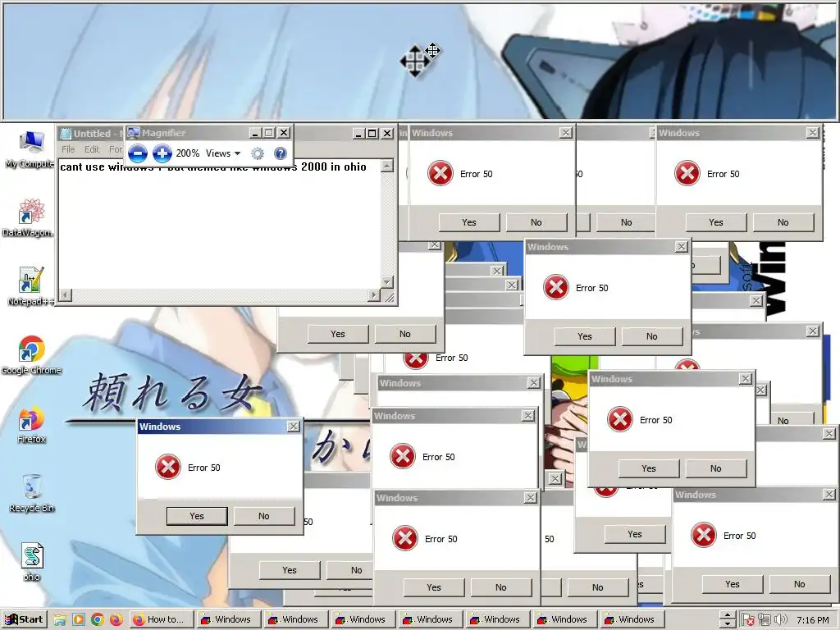
Task: Open the Edit menu in Notepad
Action: (x=92, y=149)
